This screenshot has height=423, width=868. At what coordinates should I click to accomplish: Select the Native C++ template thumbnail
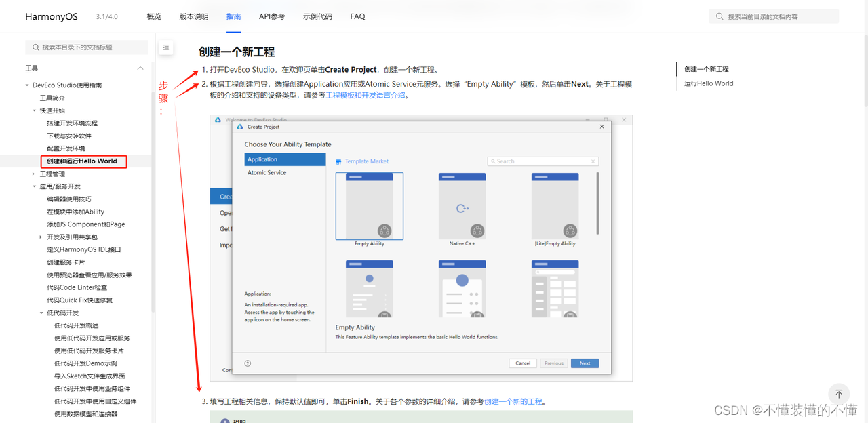(x=462, y=206)
